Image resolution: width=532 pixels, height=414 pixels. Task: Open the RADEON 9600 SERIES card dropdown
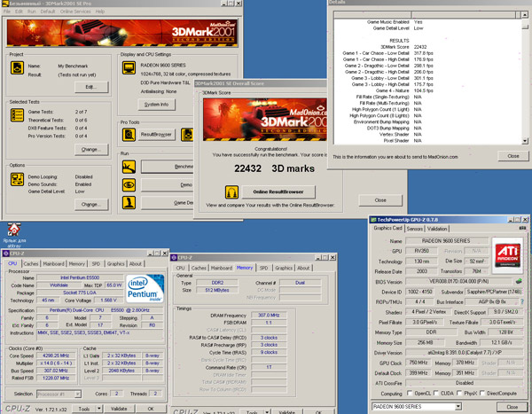click(458, 406)
